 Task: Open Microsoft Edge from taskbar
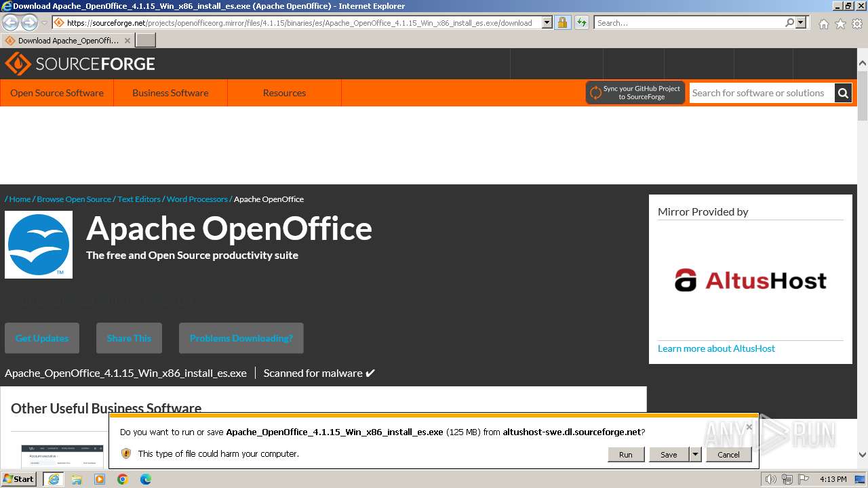click(x=146, y=479)
